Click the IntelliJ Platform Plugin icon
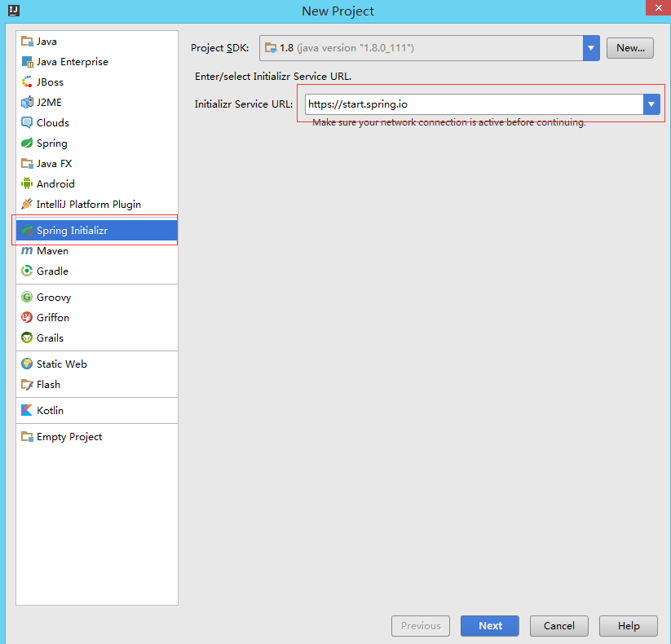Viewport: 671px width, 644px height. [27, 205]
